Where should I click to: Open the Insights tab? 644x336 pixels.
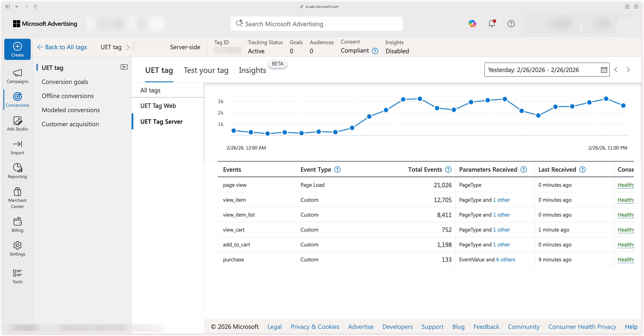click(252, 70)
